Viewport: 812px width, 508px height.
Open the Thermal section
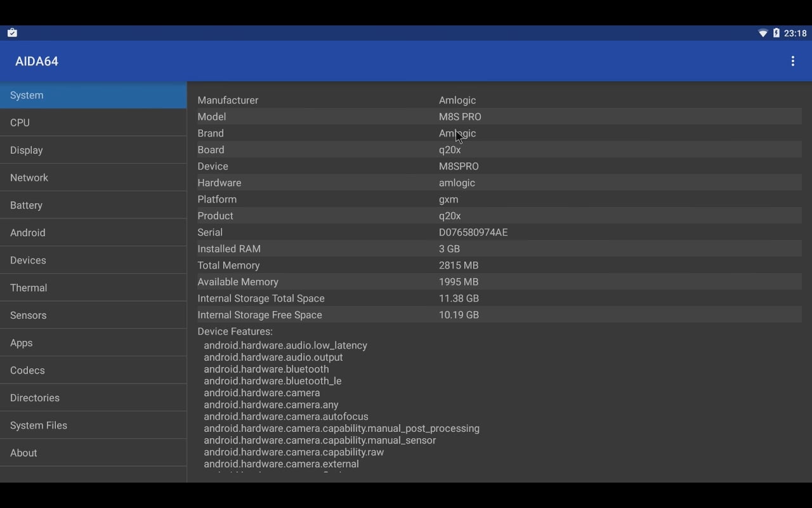(93, 288)
